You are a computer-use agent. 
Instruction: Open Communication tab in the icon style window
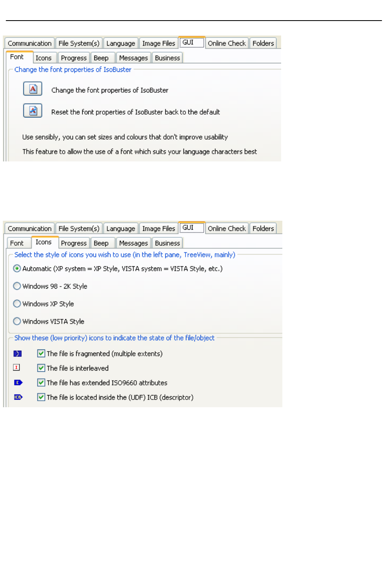point(29,228)
